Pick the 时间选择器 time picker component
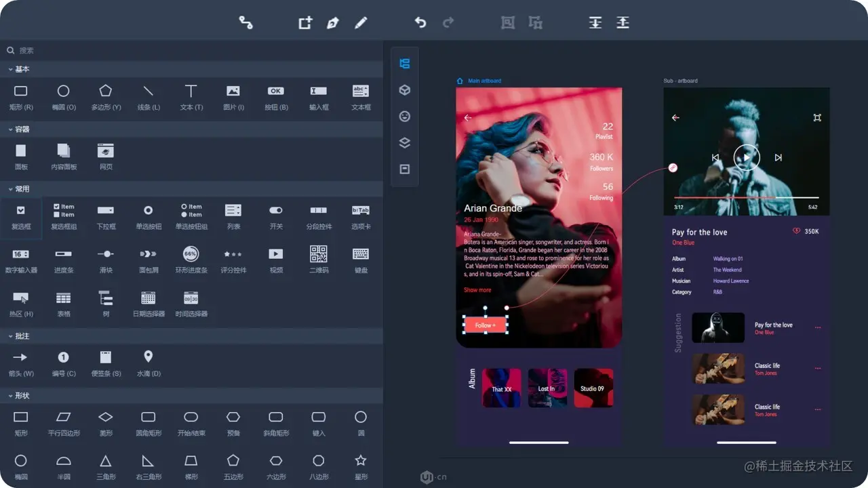 [x=191, y=303]
